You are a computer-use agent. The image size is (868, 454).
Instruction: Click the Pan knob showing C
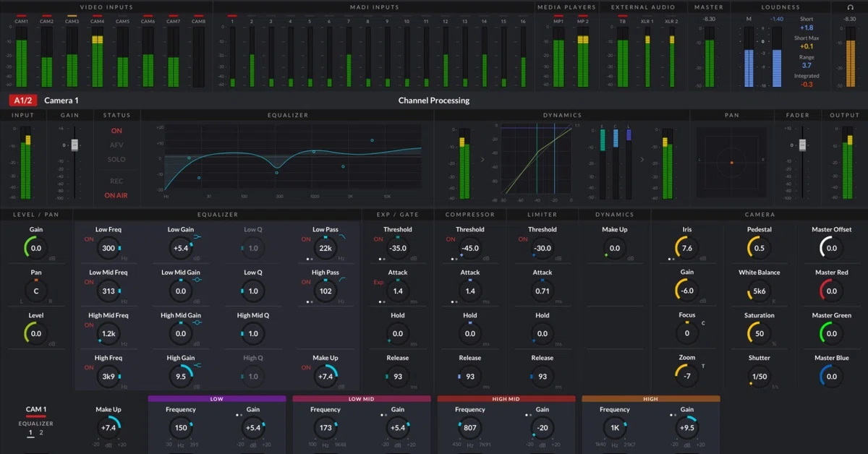pyautogui.click(x=36, y=291)
